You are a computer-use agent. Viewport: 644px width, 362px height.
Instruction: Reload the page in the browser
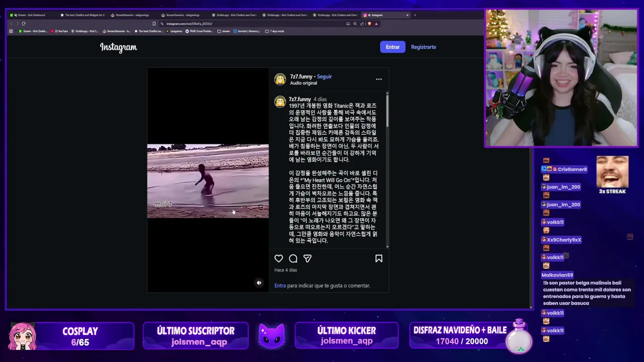click(23, 24)
